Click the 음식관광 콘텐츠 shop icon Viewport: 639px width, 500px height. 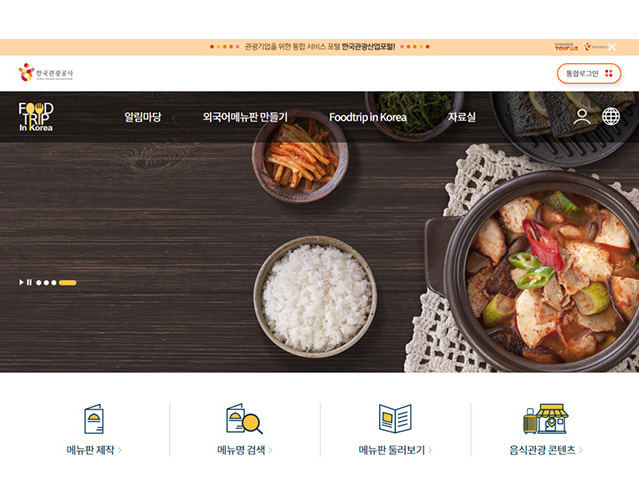click(x=546, y=419)
